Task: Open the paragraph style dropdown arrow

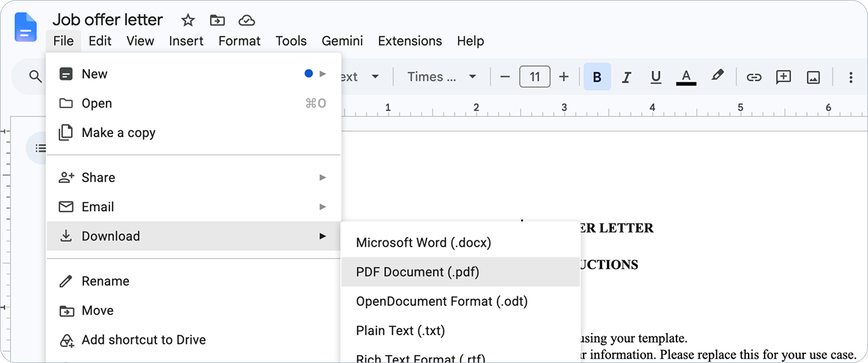Action: tap(376, 76)
